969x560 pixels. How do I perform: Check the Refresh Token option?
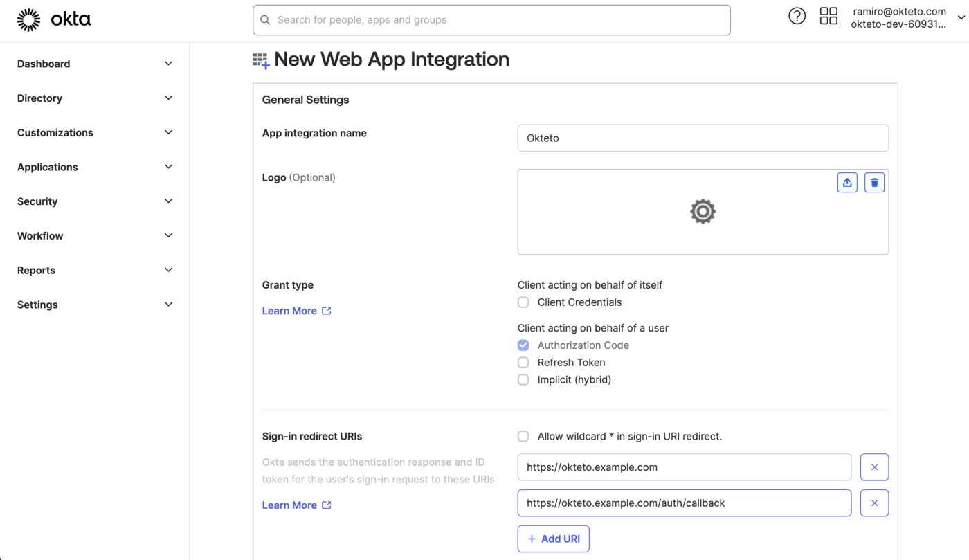523,362
